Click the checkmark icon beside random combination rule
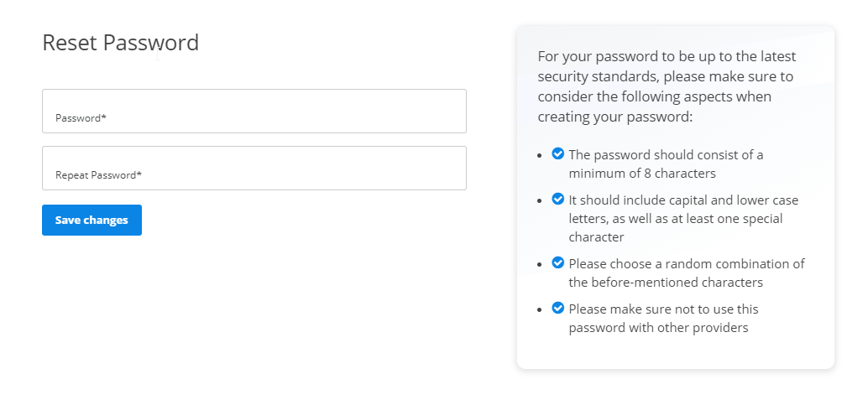 click(x=558, y=262)
